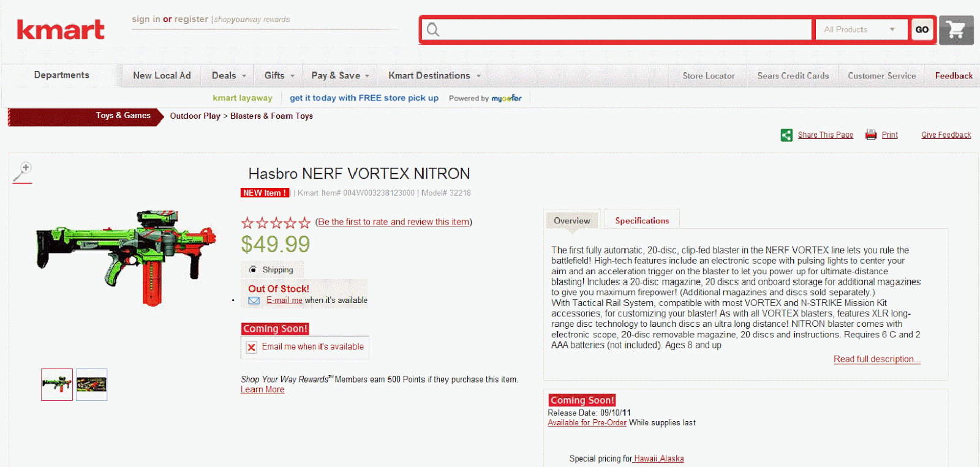The height and width of the screenshot is (467, 980).
Task: Open New Local Ad
Action: 162,75
